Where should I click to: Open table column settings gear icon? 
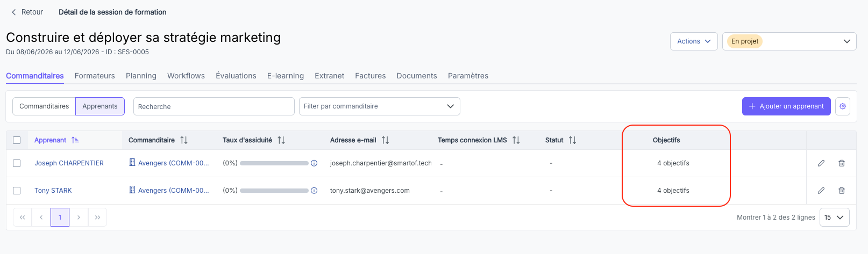[x=843, y=106]
